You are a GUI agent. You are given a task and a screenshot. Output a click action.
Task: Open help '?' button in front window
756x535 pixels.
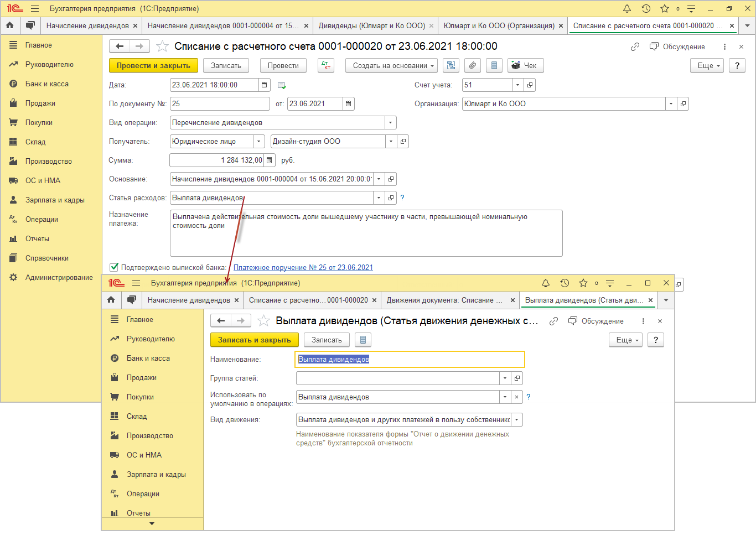pos(656,340)
